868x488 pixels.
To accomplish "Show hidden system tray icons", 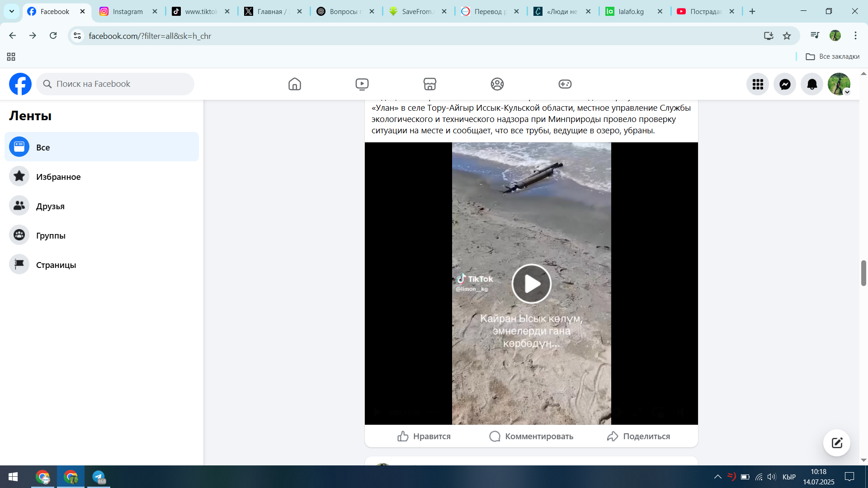I will 717,477.
